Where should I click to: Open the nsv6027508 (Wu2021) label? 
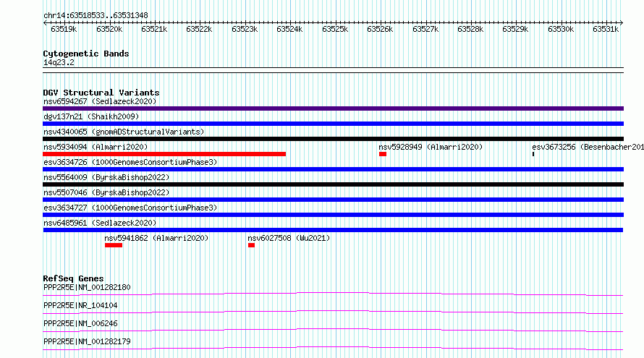click(289, 238)
